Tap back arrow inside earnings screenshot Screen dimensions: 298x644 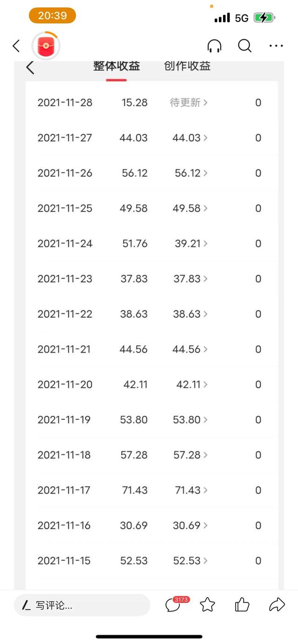point(30,67)
